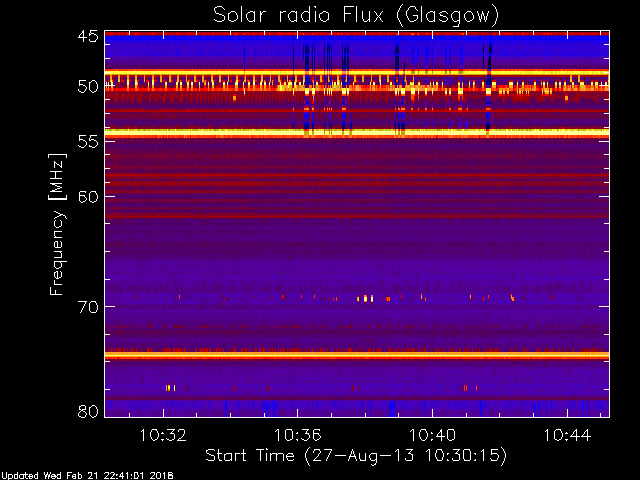
Task: Click the 10:32 time tick label
Action: click(x=163, y=436)
